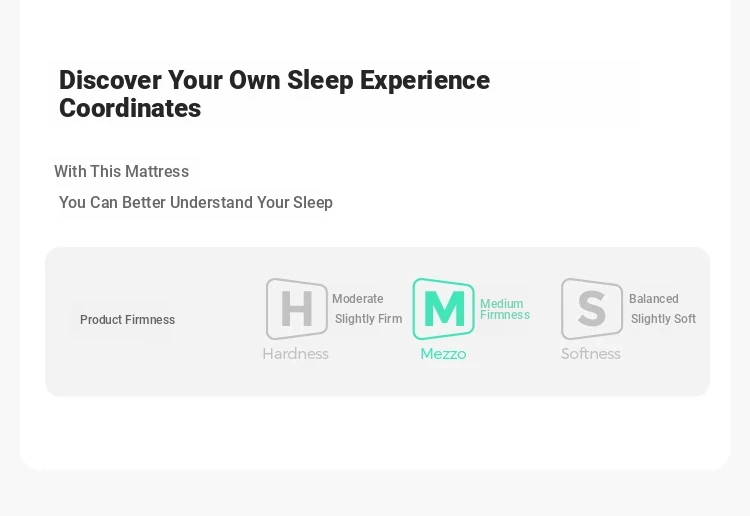750x516 pixels.
Task: Select the S softness firmness icon
Action: point(592,309)
